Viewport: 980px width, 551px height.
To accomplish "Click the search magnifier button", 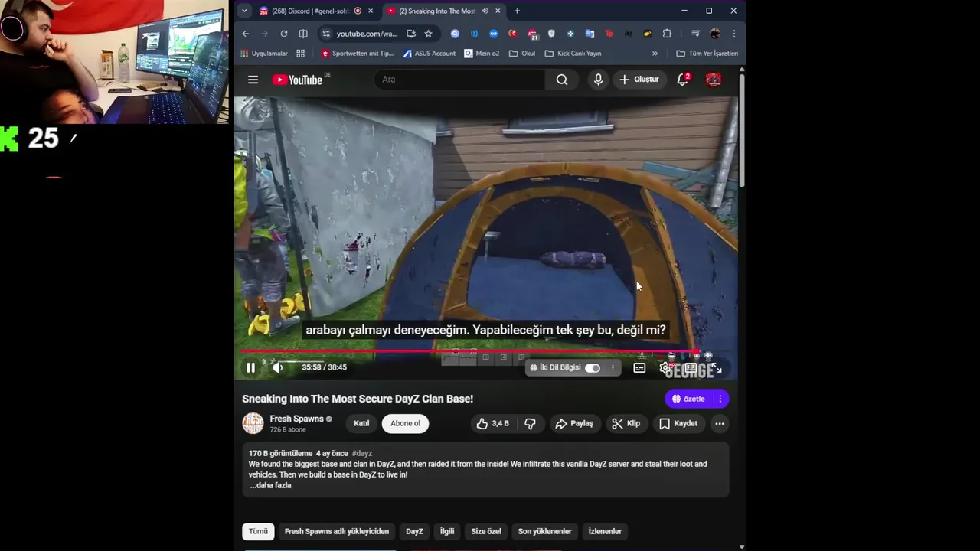I will [x=562, y=80].
